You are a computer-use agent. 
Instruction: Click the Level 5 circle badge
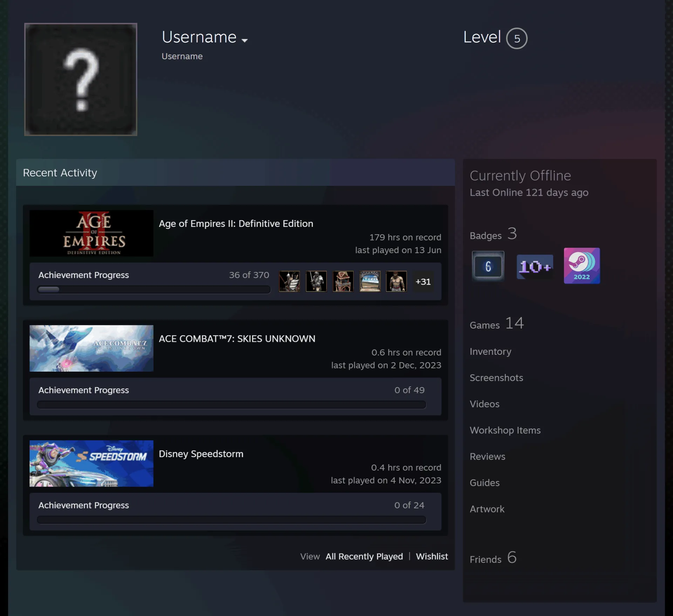(517, 38)
